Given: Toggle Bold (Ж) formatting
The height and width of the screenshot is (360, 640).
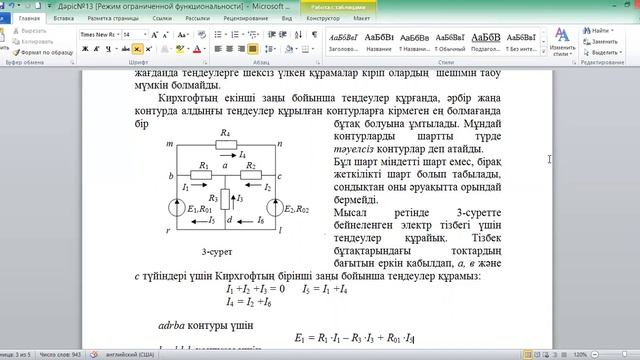Looking at the screenshot, I should 85,49.
